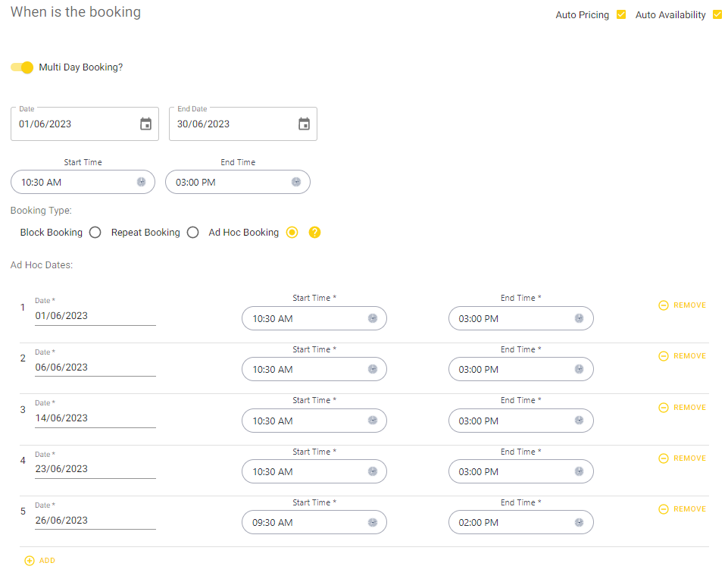This screenshot has height=585, width=728.
Task: Edit the date 06/06/2023 in row 2
Action: [x=95, y=368]
